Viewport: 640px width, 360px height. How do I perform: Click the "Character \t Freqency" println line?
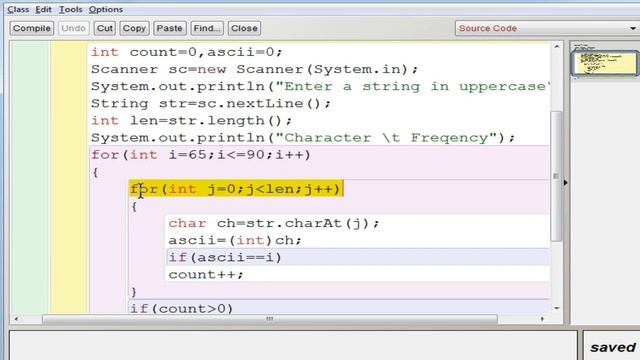coord(303,138)
